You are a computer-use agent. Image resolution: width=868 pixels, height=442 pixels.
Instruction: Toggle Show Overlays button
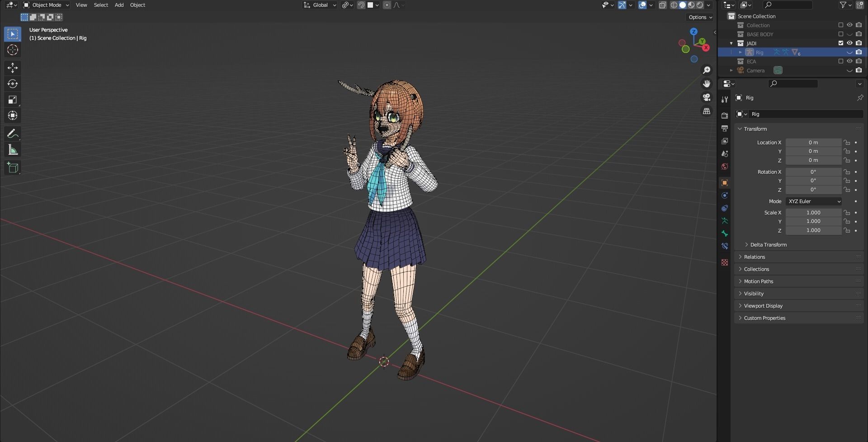tap(642, 5)
